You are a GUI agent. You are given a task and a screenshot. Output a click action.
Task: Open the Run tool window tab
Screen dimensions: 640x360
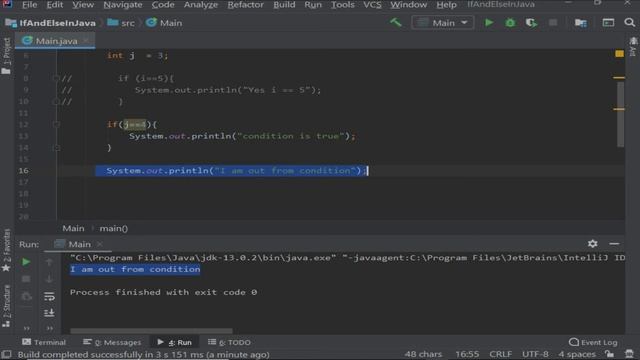coord(174,342)
